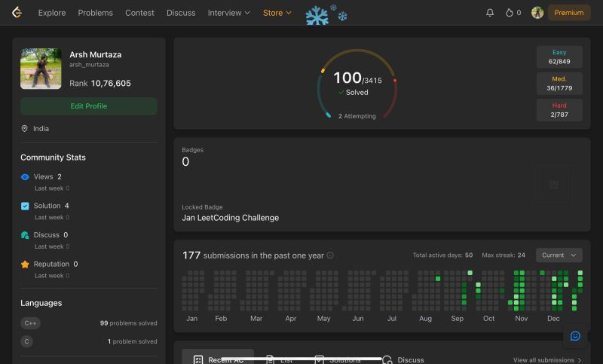Open Discuss in top navigation
Screen dimensions: 603x364
181,13
